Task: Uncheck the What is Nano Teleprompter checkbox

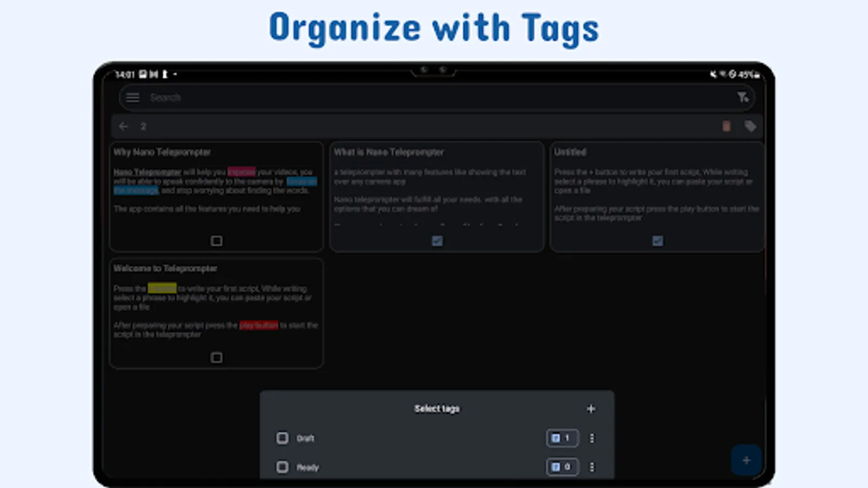Action: [437, 241]
